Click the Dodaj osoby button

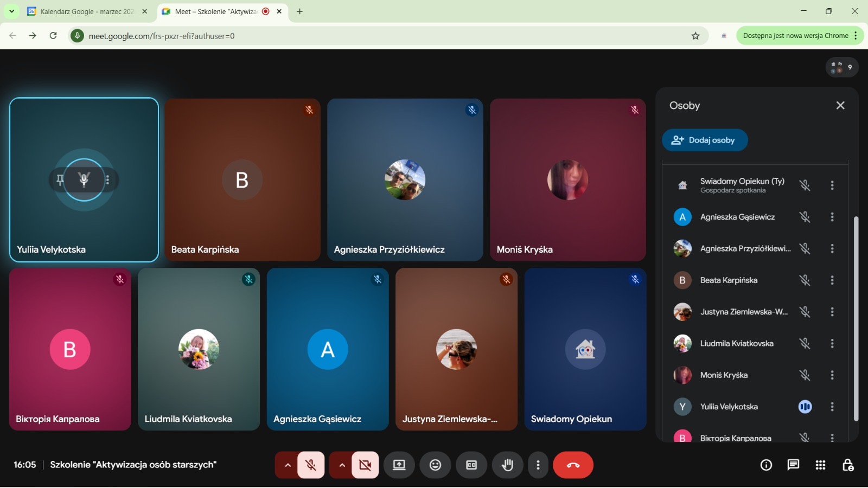coord(704,140)
